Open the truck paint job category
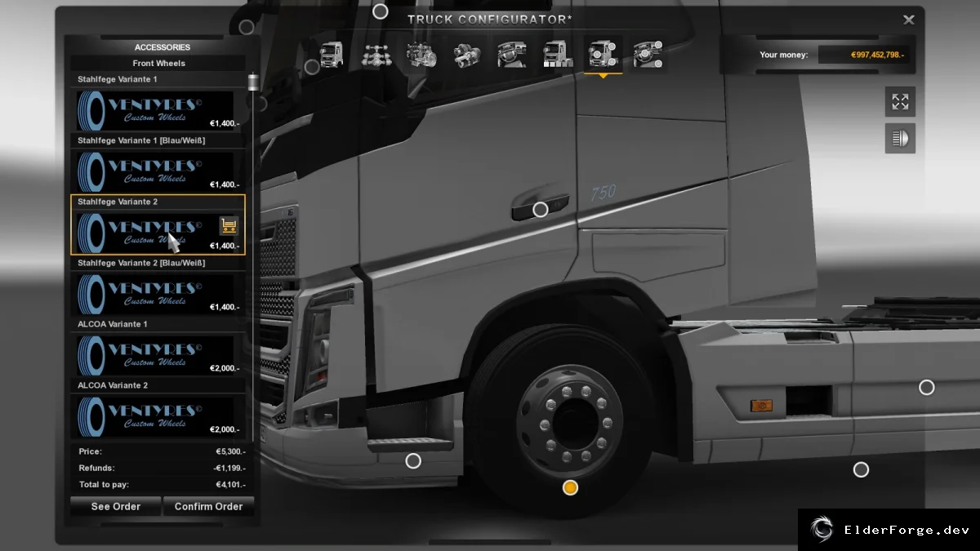Viewport: 980px width, 551px height. (x=558, y=55)
